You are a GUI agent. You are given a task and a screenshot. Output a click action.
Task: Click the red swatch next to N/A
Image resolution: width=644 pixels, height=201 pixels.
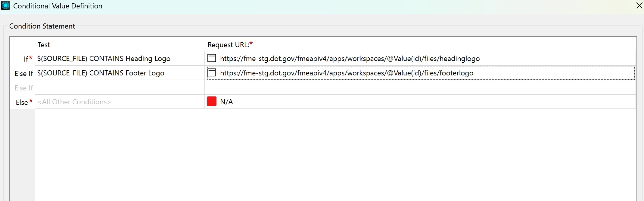coord(212,101)
